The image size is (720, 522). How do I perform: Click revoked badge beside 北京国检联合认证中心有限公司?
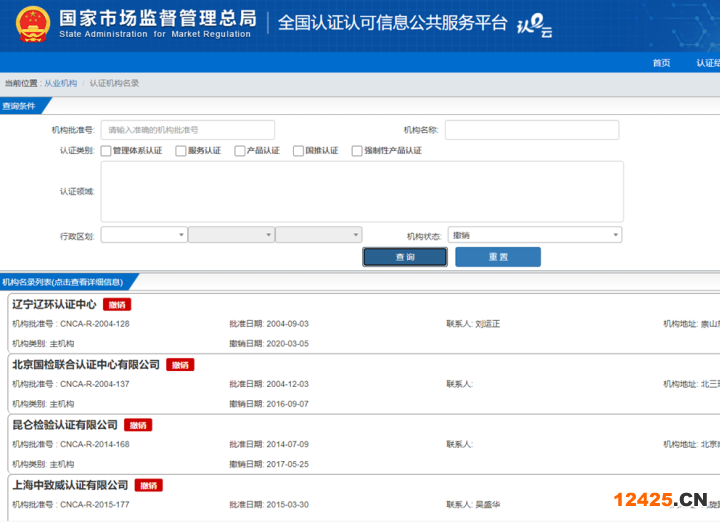coord(180,365)
